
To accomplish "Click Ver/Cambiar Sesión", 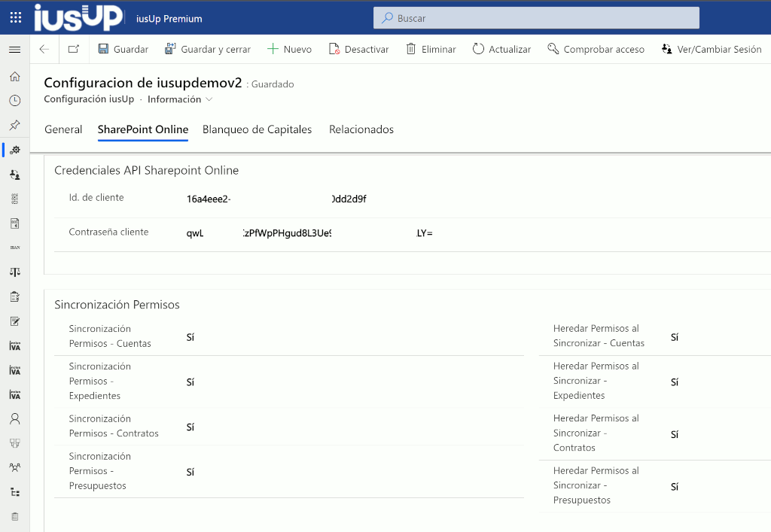I will [711, 49].
